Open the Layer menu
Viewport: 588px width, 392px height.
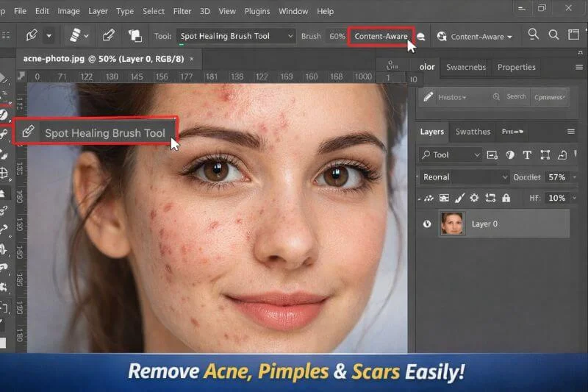tap(98, 11)
